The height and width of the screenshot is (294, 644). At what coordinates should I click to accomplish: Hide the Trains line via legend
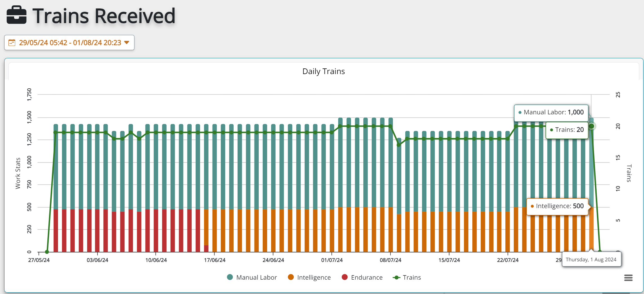click(x=411, y=277)
